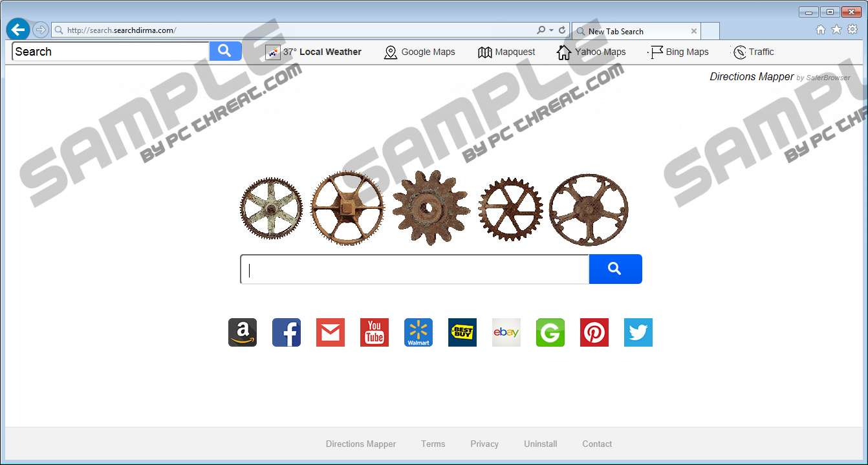
Task: Go back with the browser back arrow
Action: coord(18,30)
